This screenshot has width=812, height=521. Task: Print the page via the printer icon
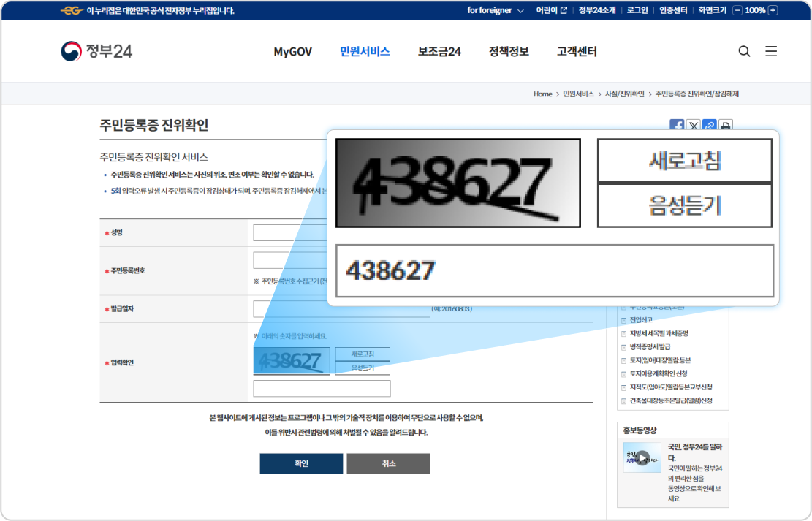(725, 126)
